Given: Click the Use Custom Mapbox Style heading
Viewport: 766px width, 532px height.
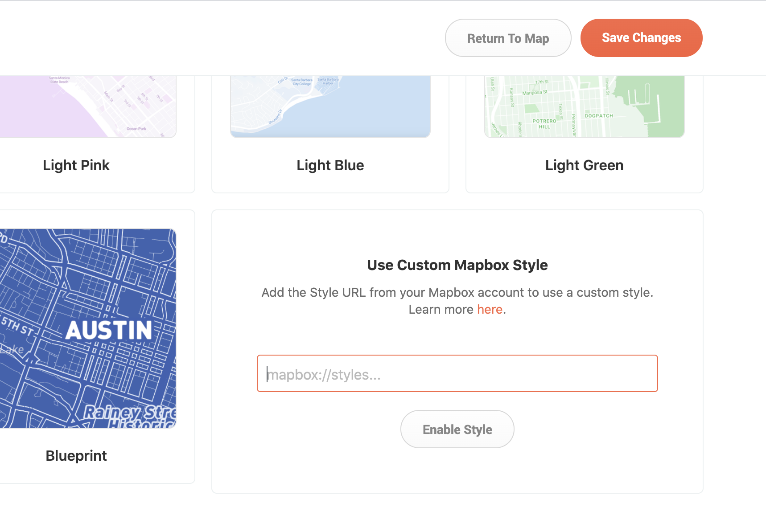Looking at the screenshot, I should (x=457, y=265).
